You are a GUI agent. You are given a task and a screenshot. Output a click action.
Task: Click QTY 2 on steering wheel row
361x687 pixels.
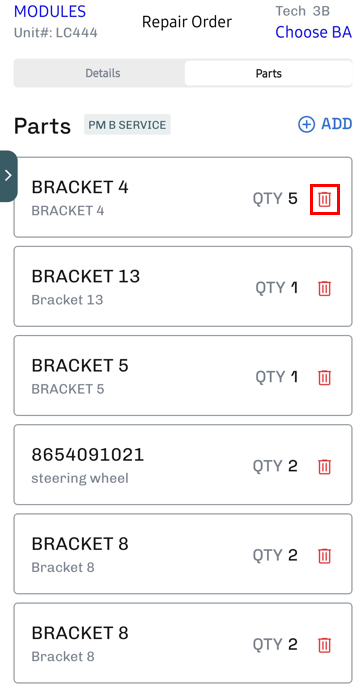pyautogui.click(x=275, y=466)
